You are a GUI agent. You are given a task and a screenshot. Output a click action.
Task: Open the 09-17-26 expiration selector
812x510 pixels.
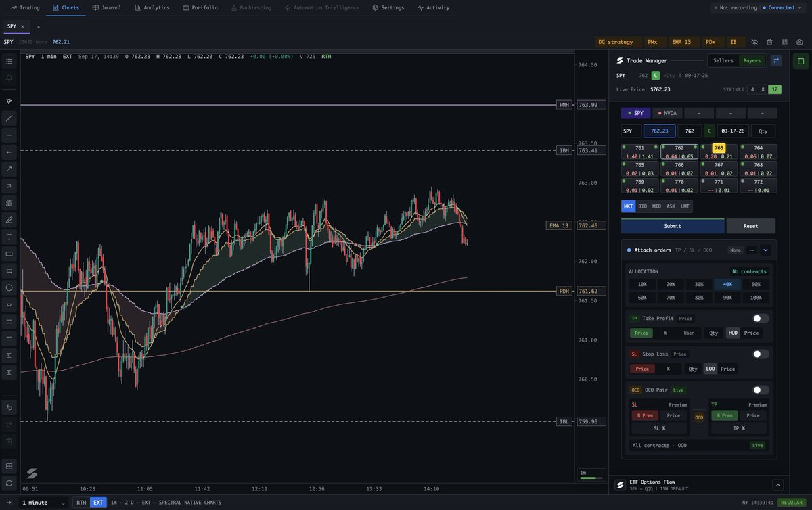pos(733,131)
